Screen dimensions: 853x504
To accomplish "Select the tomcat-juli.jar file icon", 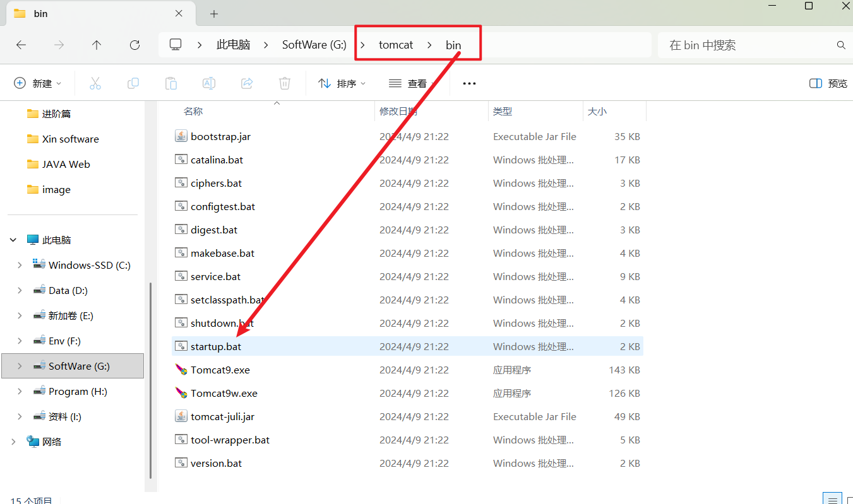I will click(x=181, y=416).
